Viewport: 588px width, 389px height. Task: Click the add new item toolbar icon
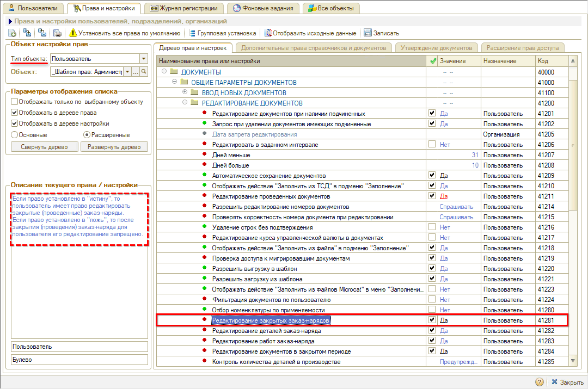click(x=11, y=33)
